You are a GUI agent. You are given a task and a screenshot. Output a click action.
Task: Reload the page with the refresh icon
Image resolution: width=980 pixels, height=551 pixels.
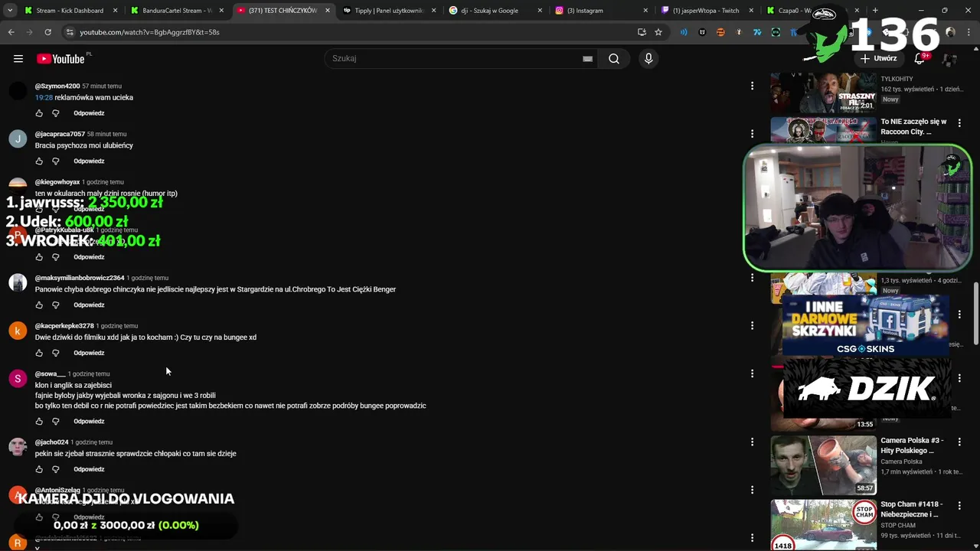point(47,32)
